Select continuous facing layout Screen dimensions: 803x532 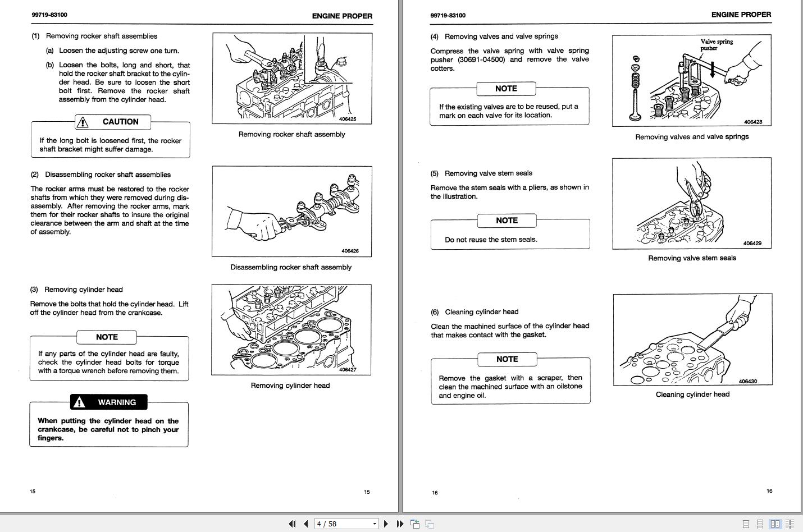791,524
